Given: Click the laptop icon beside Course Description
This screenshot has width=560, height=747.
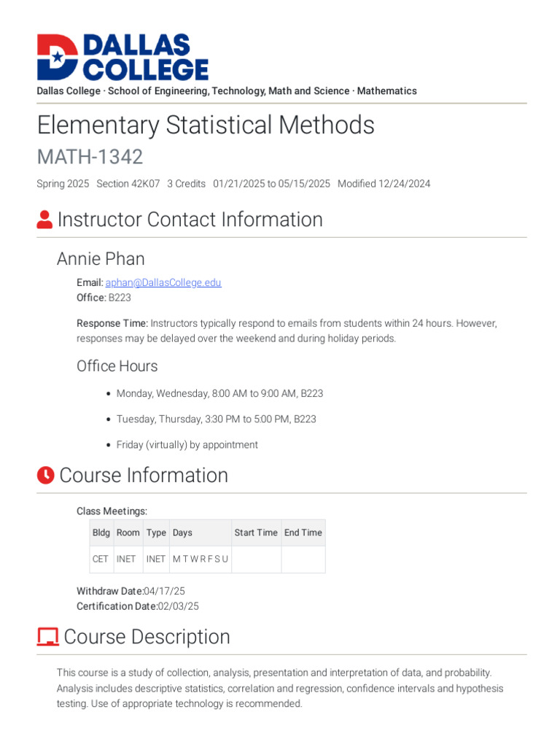Looking at the screenshot, I should [x=47, y=637].
